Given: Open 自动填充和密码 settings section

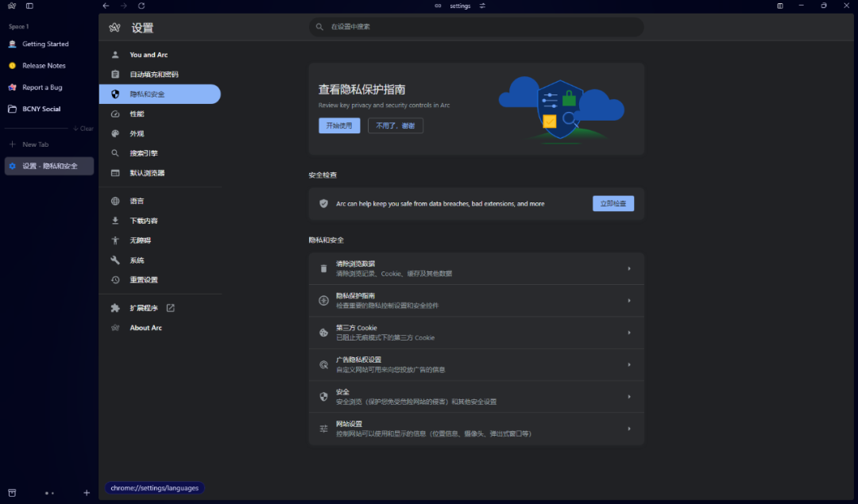Looking at the screenshot, I should (x=160, y=75).
